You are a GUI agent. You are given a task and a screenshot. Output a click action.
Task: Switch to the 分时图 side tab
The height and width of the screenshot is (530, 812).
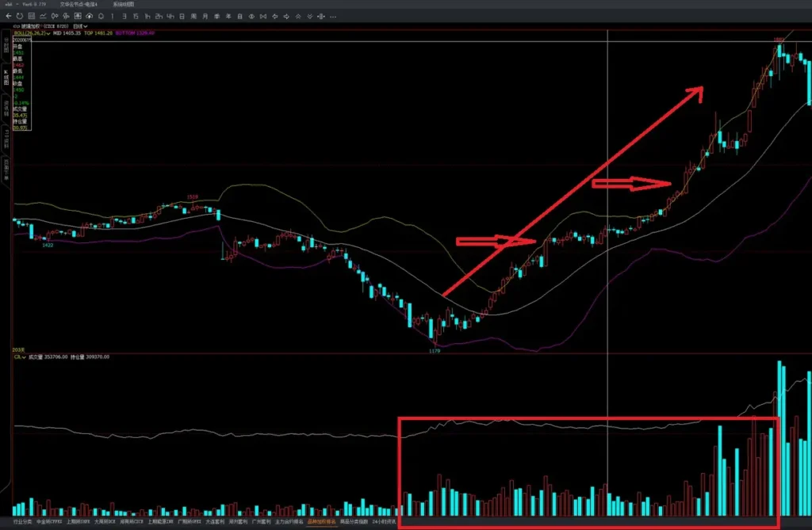tap(6, 44)
